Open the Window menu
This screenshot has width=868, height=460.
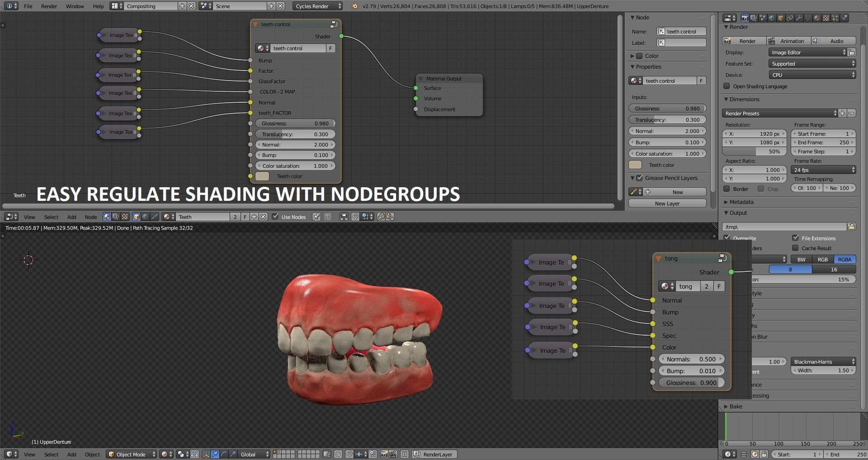(x=75, y=6)
